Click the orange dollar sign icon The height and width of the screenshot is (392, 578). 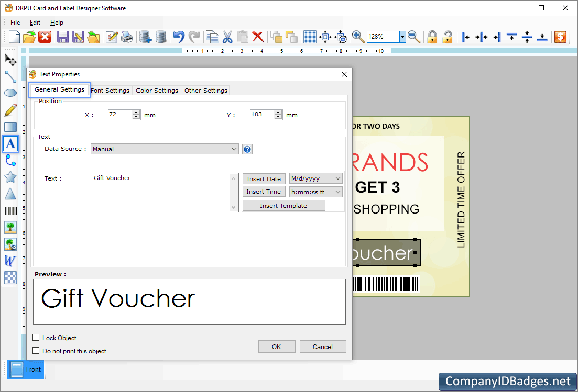click(x=560, y=37)
